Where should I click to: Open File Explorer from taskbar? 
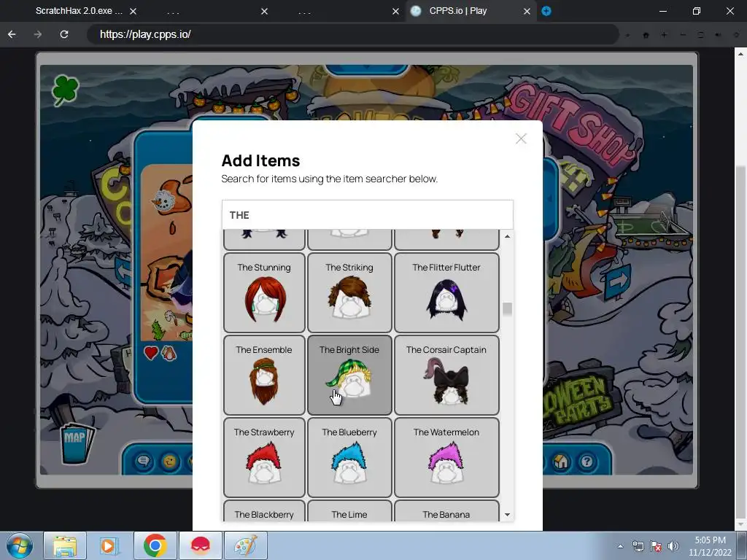(65, 545)
